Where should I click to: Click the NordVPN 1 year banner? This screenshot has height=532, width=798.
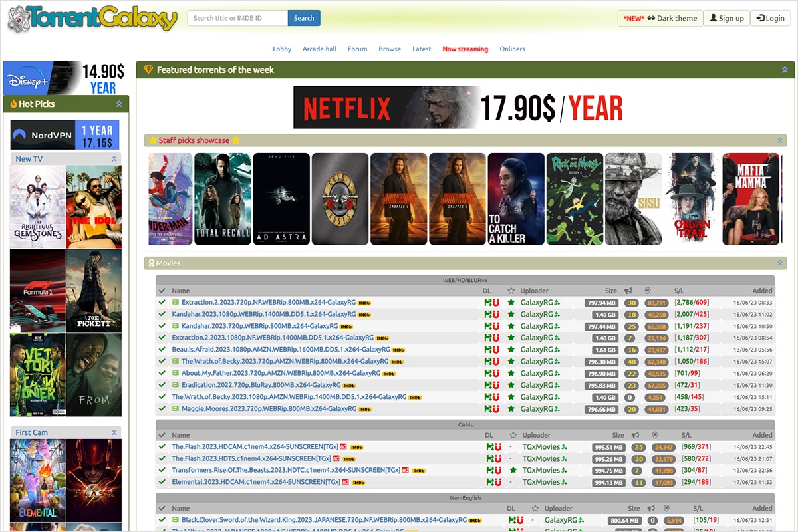[x=65, y=135]
